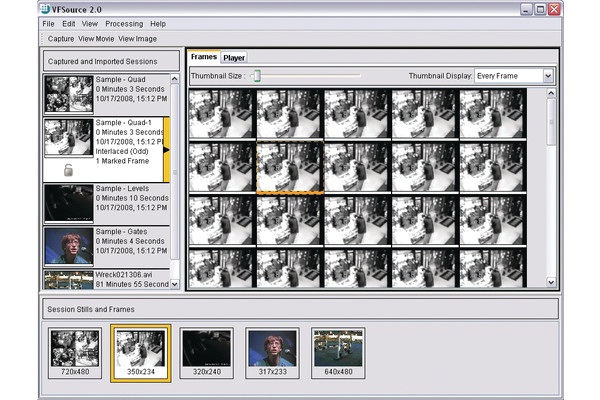The image size is (600, 400).
Task: Click the orange-highlighted marked frame thumbnail
Action: tap(289, 166)
